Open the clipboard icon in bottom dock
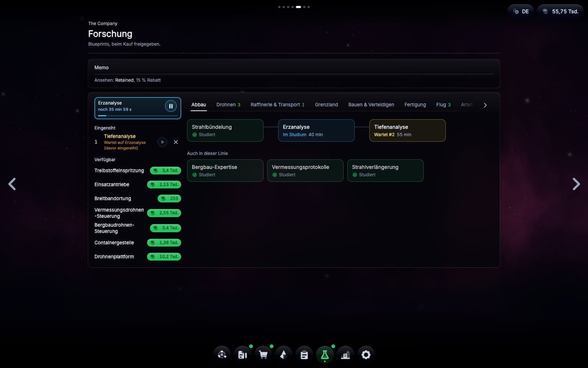The width and height of the screenshot is (588, 368). pyautogui.click(x=304, y=355)
